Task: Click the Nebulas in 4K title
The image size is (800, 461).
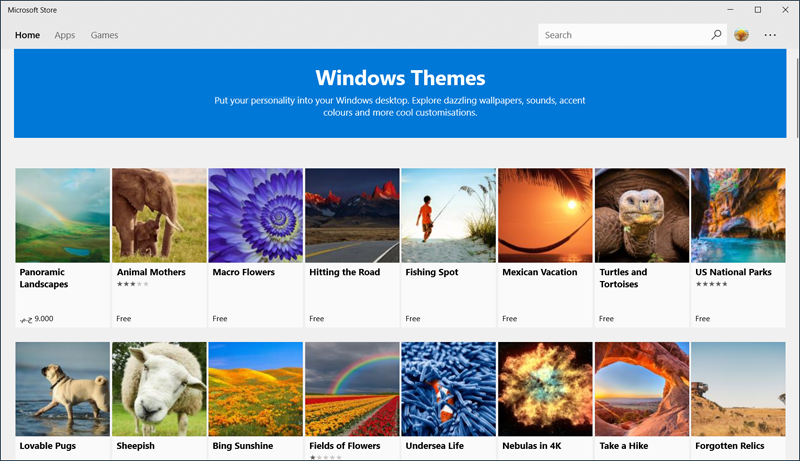Action: pyautogui.click(x=532, y=446)
